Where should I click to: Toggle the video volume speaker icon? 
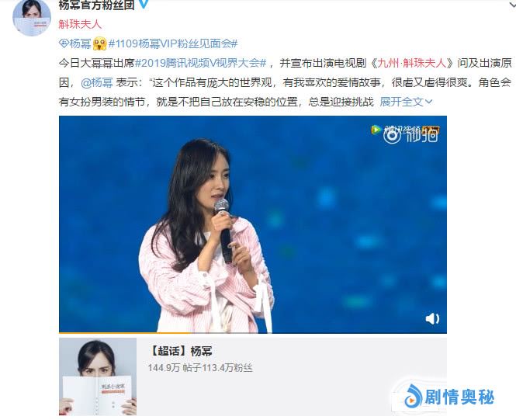point(432,318)
